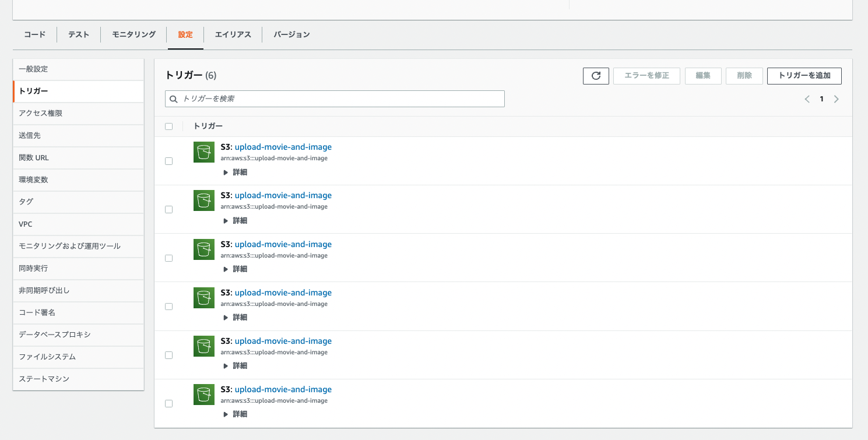Viewport: 868px width, 440px height.
Task: Expand 詳細 for the first trigger
Action: (x=236, y=173)
